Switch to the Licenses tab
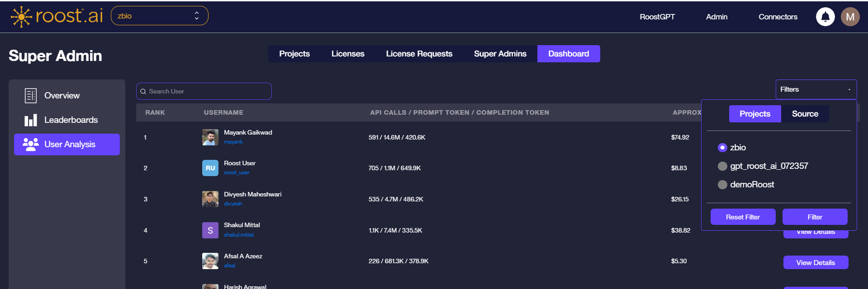 tap(348, 54)
